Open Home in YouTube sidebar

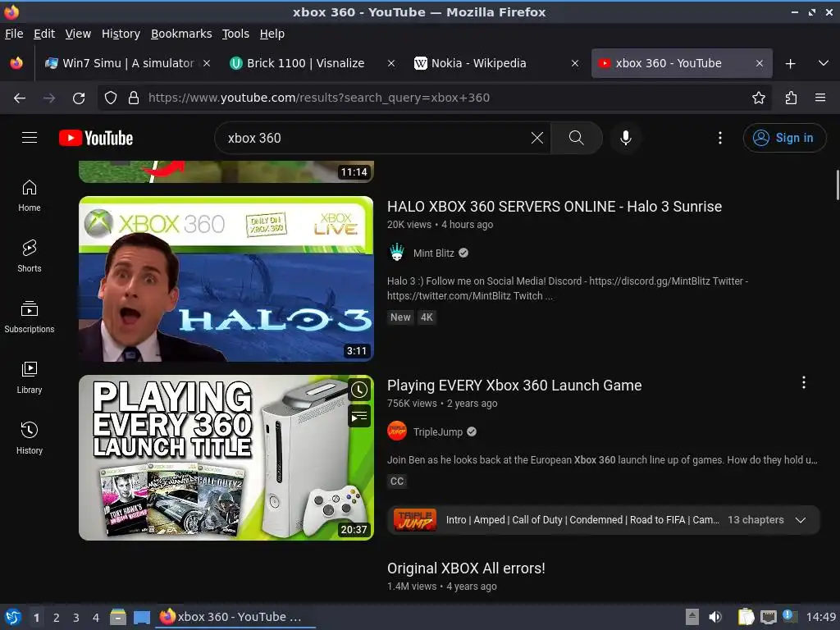[30, 195]
